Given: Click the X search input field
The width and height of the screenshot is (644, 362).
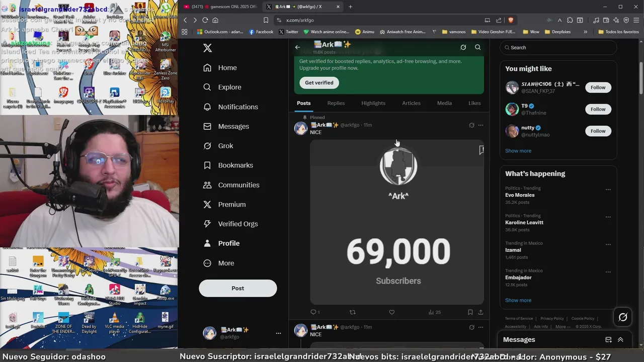Looking at the screenshot, I should tap(558, 48).
